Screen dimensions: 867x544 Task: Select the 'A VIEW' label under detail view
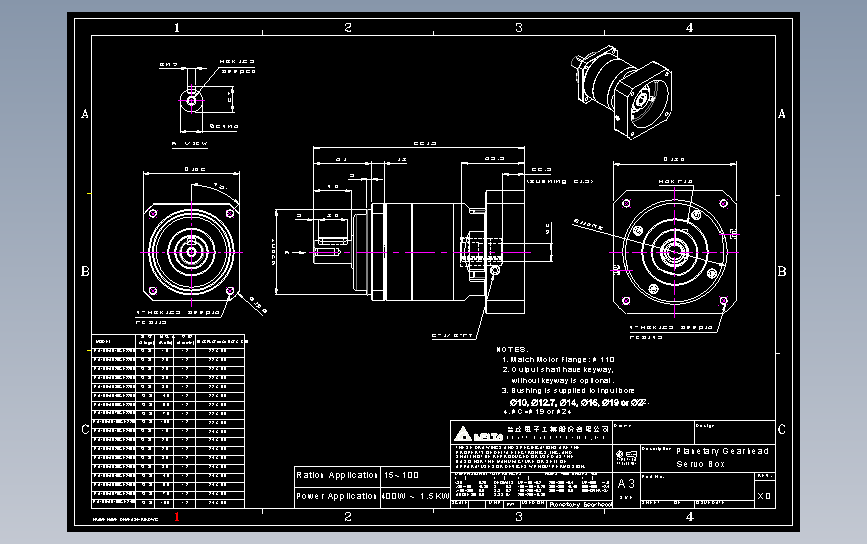[x=190, y=144]
